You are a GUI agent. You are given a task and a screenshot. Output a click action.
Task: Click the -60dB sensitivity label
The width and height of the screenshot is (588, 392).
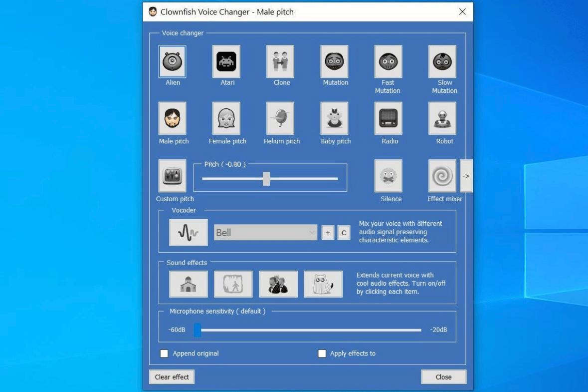point(177,330)
